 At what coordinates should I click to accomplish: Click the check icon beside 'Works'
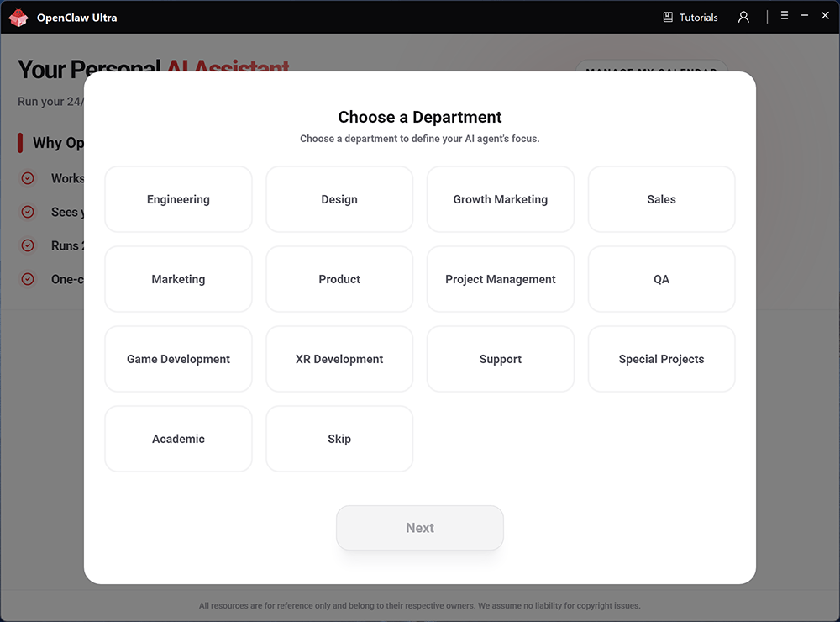click(x=28, y=178)
